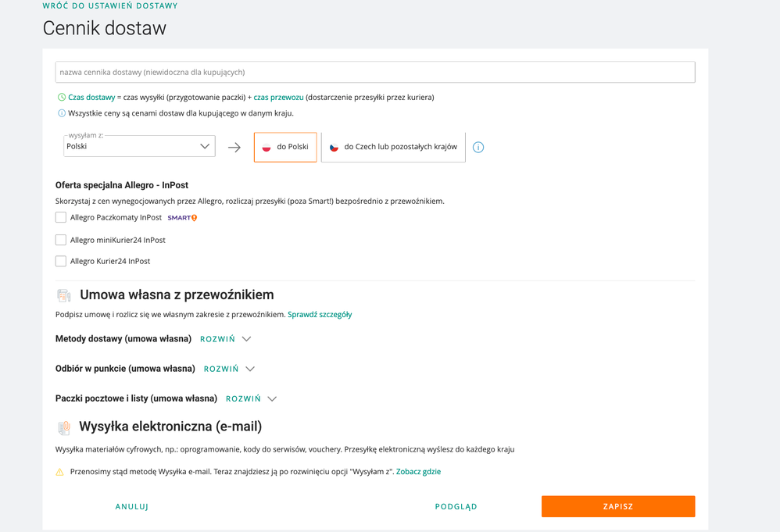The height and width of the screenshot is (532, 780).
Task: Click the SMART badge icon
Action: pyautogui.click(x=182, y=218)
